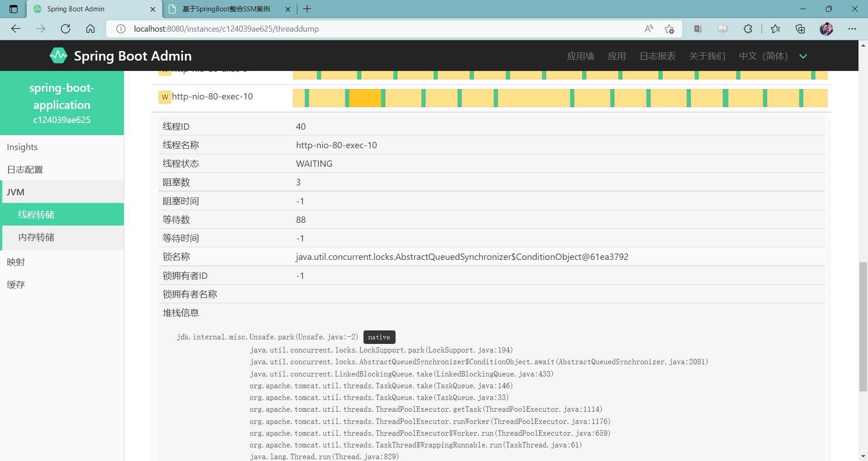View site information icon in address bar
The width and height of the screenshot is (868, 461).
click(121, 29)
